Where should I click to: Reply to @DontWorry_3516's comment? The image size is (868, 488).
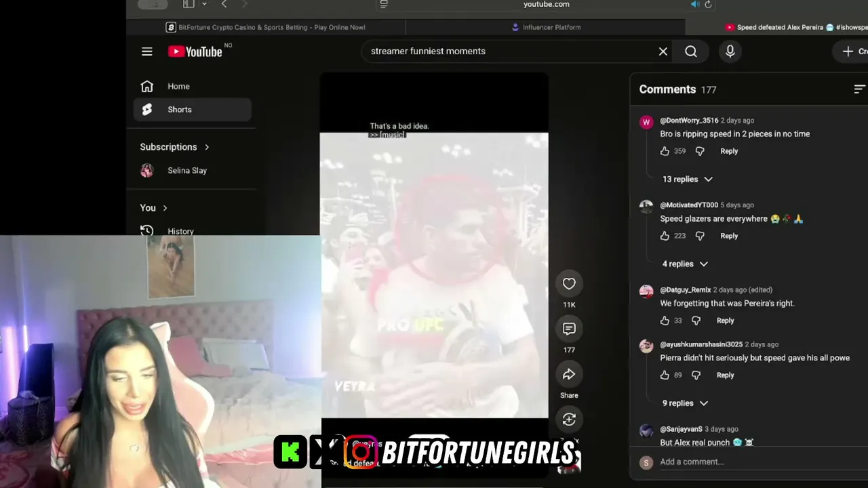click(729, 151)
